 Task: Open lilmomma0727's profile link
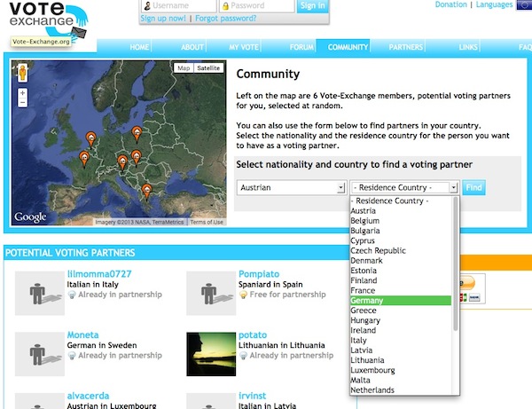99,274
